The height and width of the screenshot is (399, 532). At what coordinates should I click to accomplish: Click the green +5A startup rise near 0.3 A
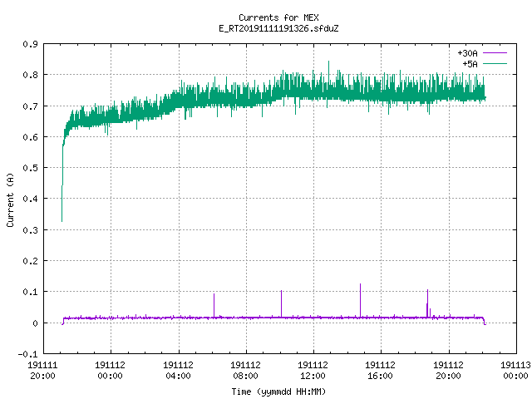point(62,204)
